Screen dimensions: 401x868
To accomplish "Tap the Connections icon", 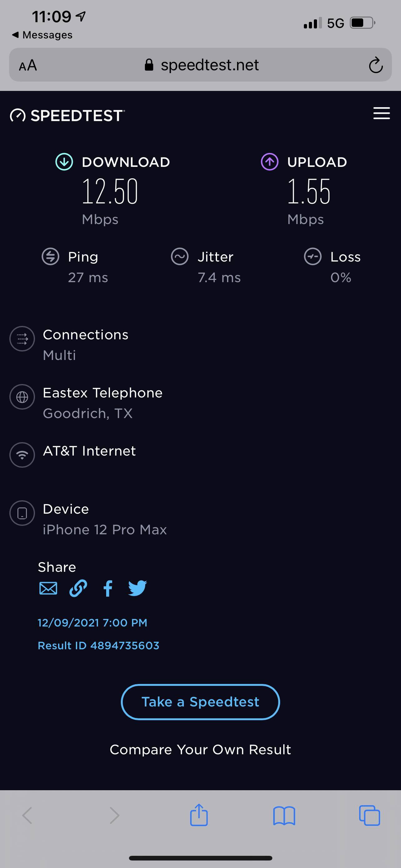I will pos(22,339).
